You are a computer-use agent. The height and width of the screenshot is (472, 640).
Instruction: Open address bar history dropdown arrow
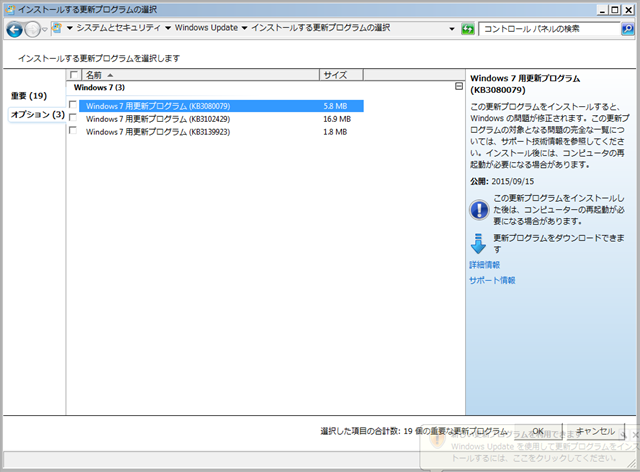[452, 29]
